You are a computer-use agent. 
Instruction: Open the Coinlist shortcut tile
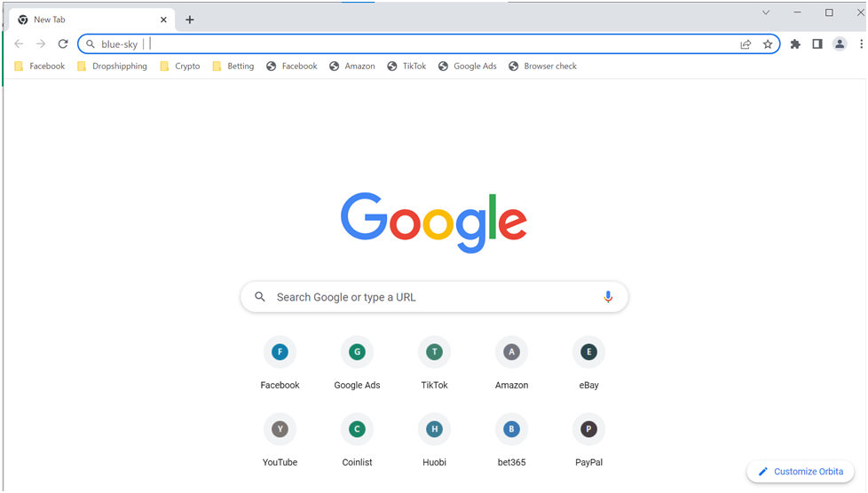click(357, 440)
